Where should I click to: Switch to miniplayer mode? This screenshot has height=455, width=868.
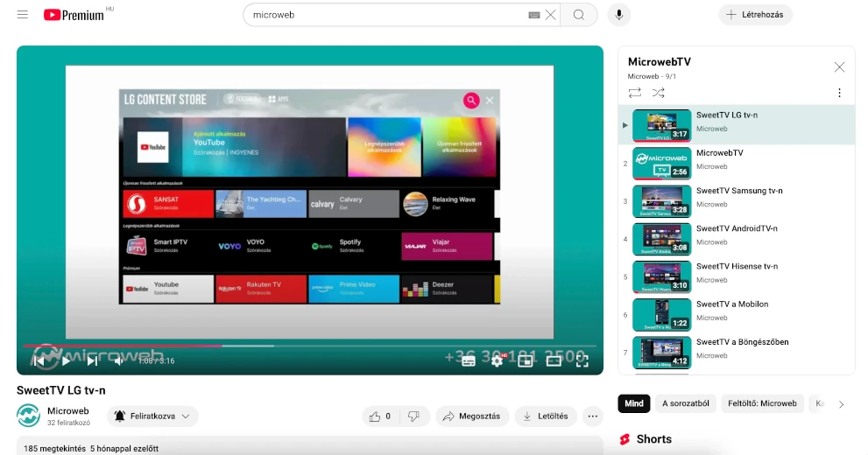(x=526, y=361)
